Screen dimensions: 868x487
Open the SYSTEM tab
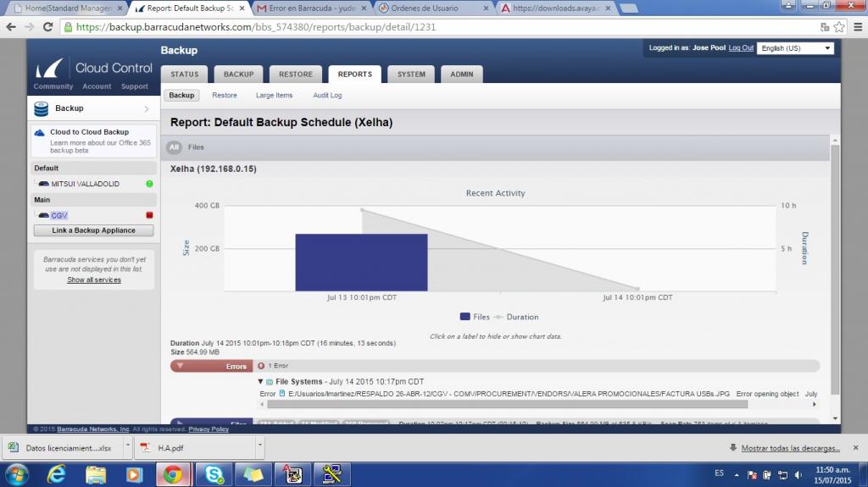pos(411,75)
